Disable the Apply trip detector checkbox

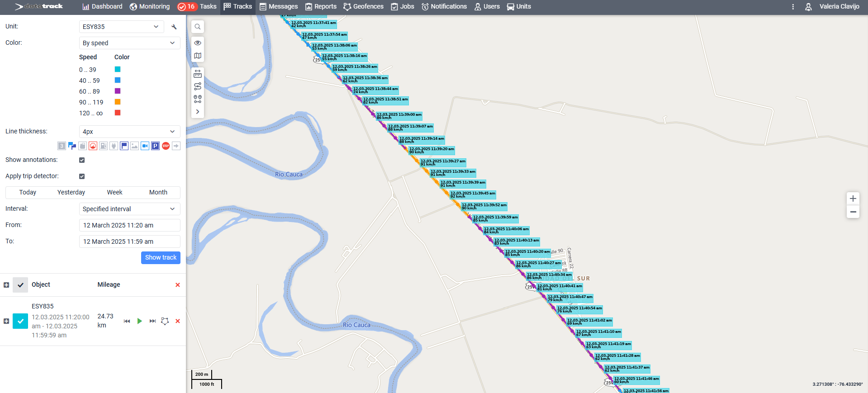click(82, 176)
